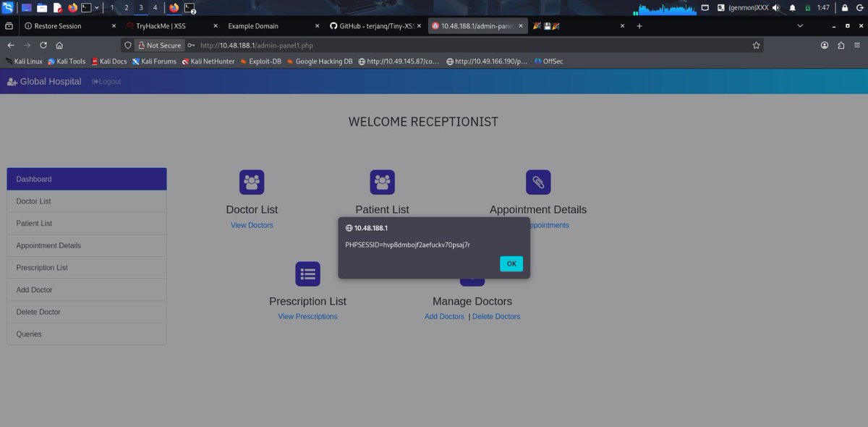Open the Kali Linux bookmark

[x=24, y=62]
